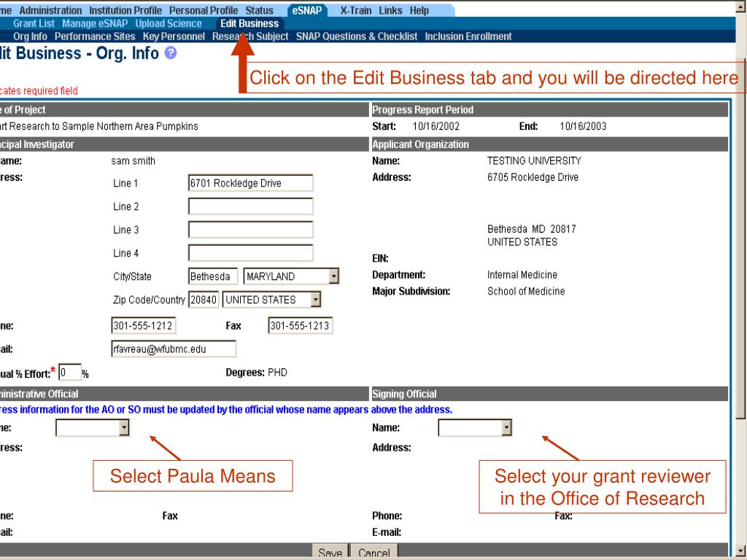Click the start date 10/16/2002
Image resolution: width=747 pixels, height=560 pixels.
(436, 126)
